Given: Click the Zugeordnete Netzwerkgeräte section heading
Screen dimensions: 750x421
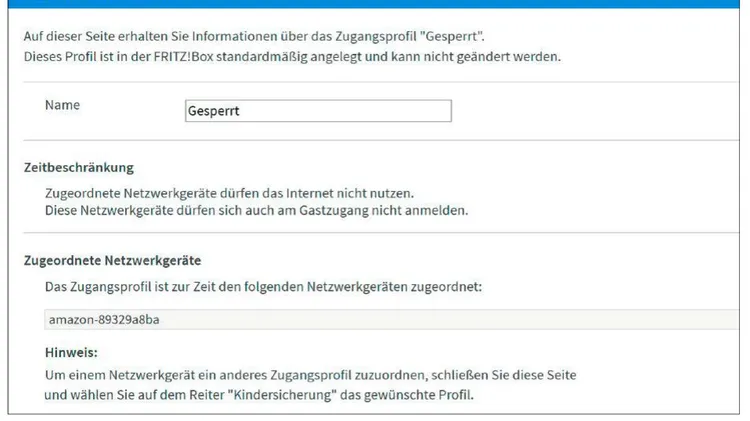Looking at the screenshot, I should click(x=112, y=261).
